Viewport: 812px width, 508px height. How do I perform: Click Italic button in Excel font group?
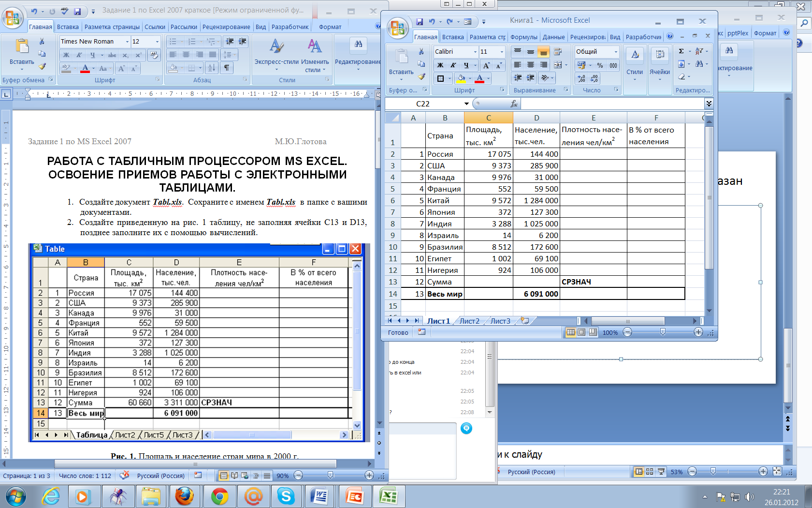[x=453, y=65]
